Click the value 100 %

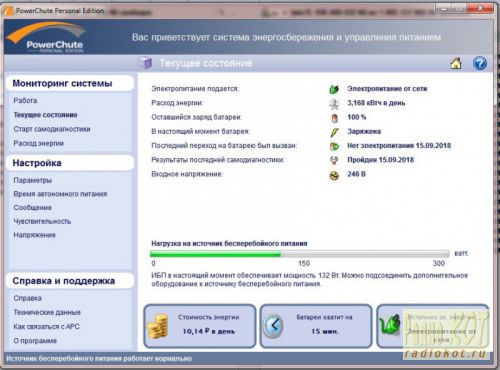tap(357, 117)
